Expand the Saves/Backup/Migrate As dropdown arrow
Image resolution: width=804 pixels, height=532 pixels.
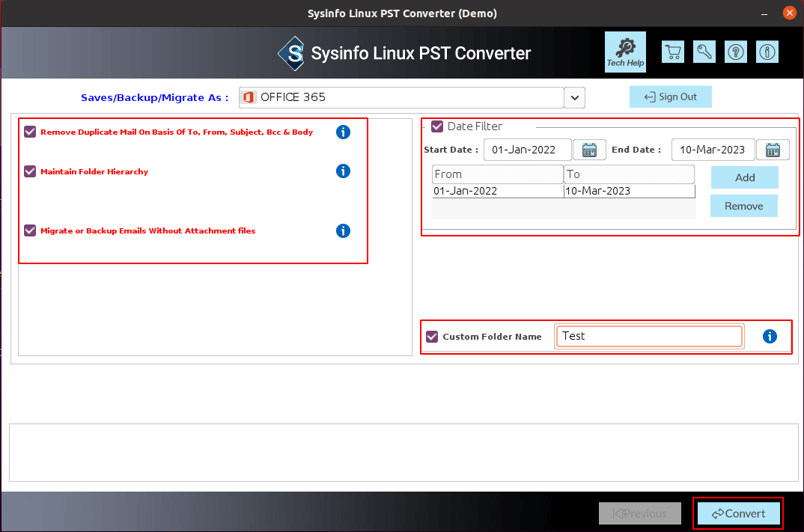tap(575, 97)
